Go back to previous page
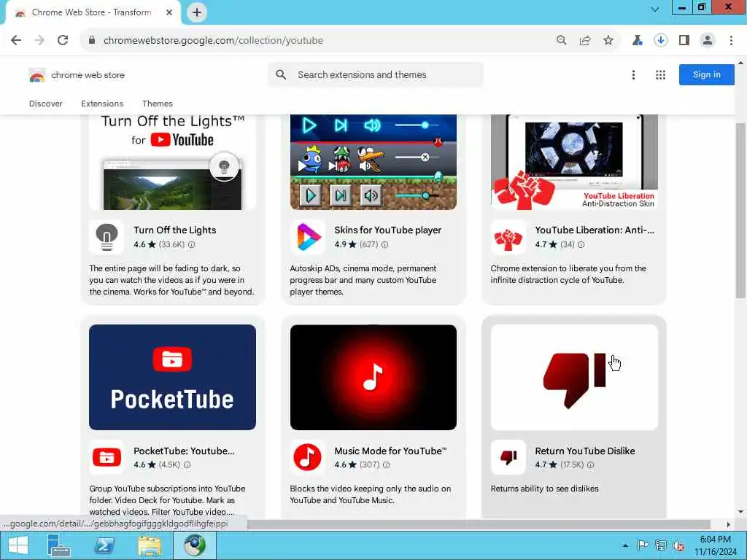 [x=16, y=41]
